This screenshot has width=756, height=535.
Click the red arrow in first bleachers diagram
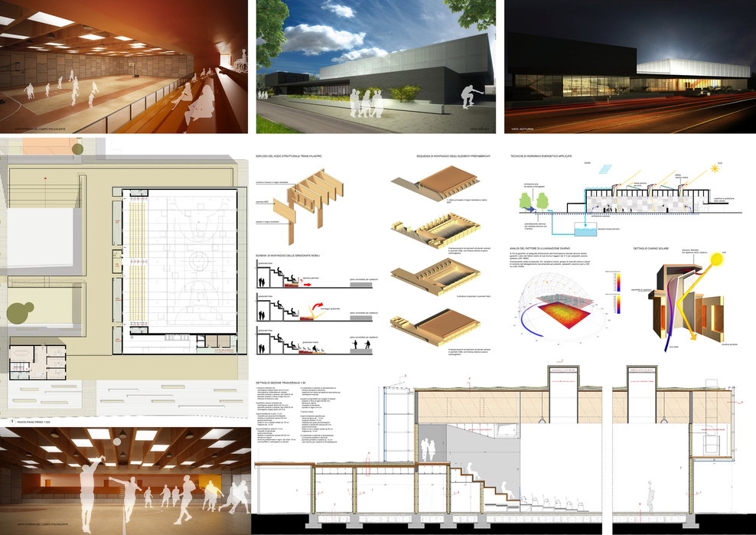307,285
